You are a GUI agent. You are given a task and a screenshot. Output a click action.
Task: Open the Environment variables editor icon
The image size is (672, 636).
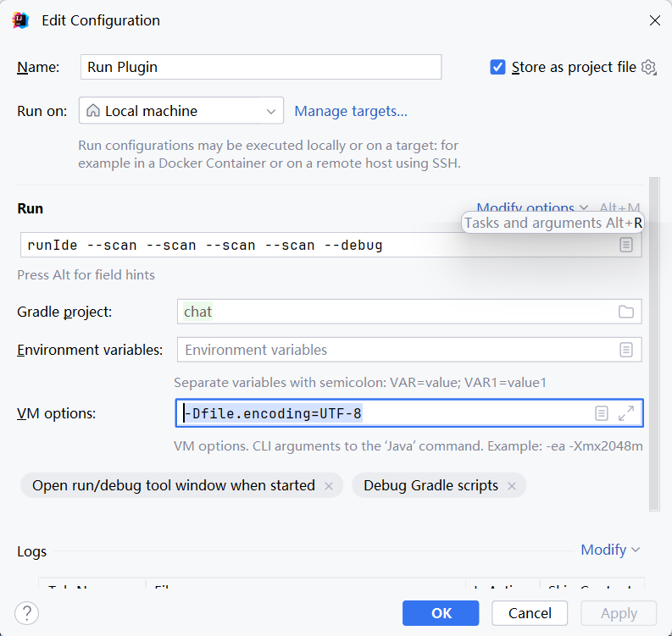coord(625,349)
